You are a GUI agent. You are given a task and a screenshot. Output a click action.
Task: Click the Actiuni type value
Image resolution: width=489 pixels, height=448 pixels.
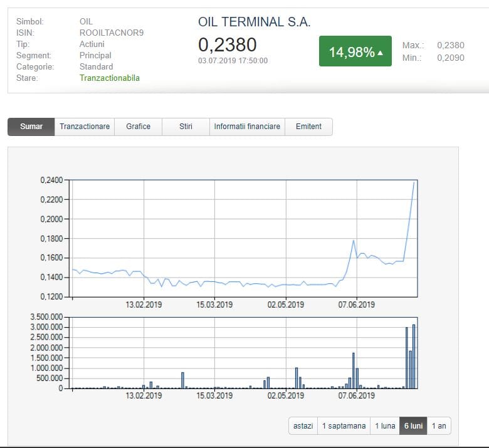click(92, 44)
